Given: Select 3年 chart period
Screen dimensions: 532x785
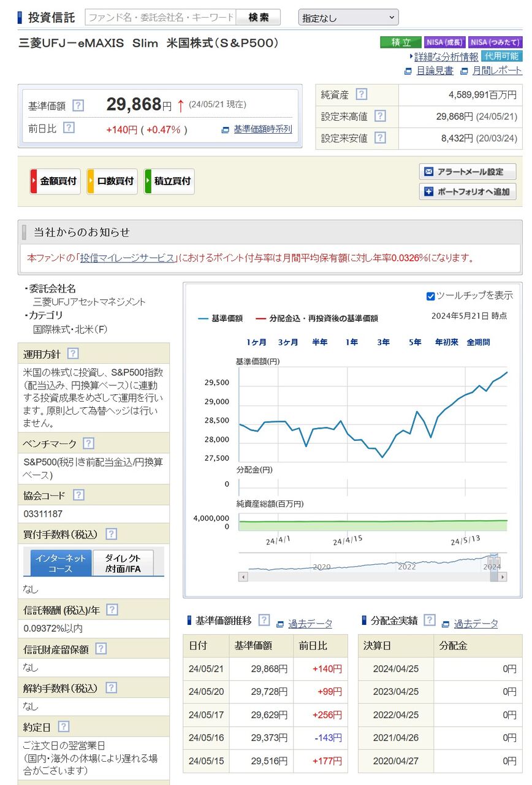Looking at the screenshot, I should pyautogui.click(x=383, y=342).
